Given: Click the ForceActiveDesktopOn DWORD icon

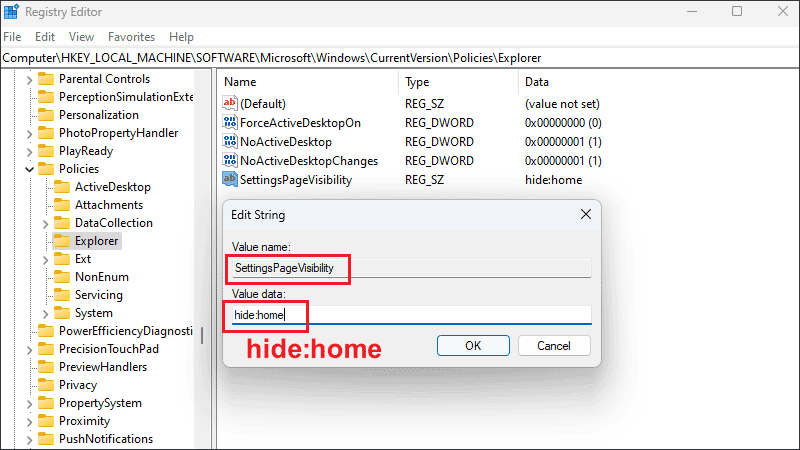Looking at the screenshot, I should point(230,122).
